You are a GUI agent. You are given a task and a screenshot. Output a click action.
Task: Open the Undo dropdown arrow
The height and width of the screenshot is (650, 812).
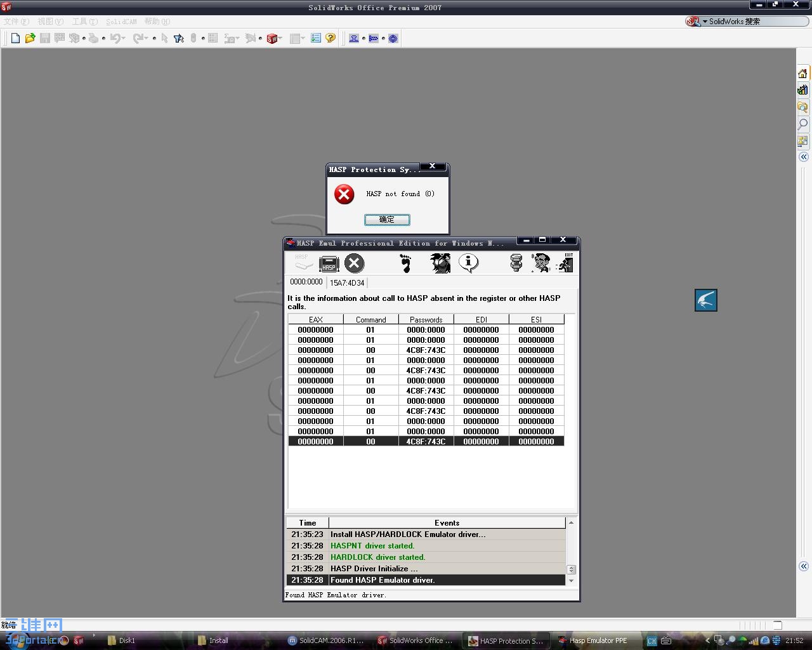(123, 39)
